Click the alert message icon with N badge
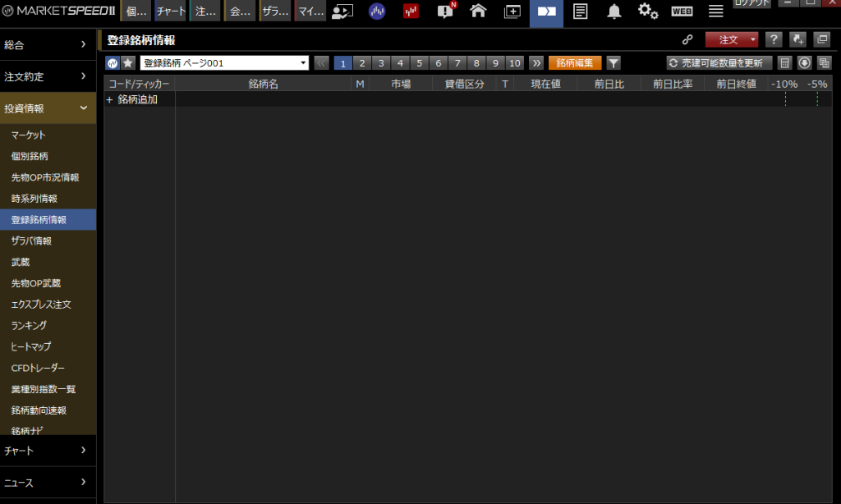Screen dimensions: 841x504 pyautogui.click(x=445, y=11)
